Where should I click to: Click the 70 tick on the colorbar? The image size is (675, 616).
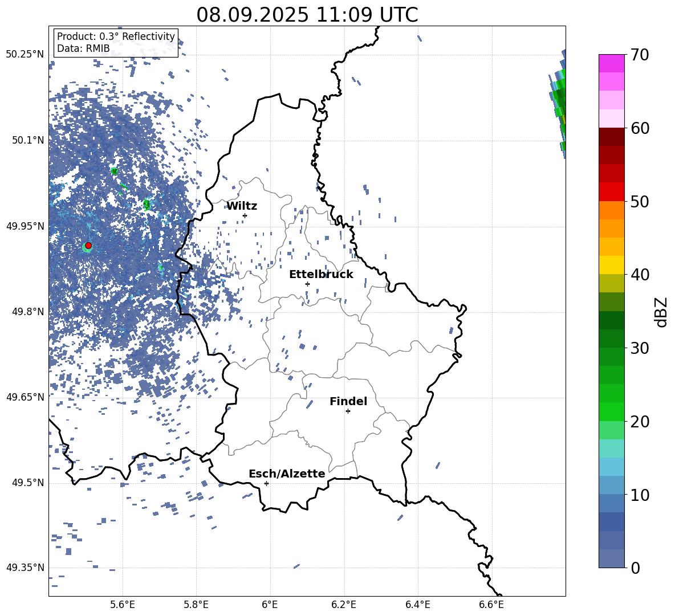(x=640, y=55)
